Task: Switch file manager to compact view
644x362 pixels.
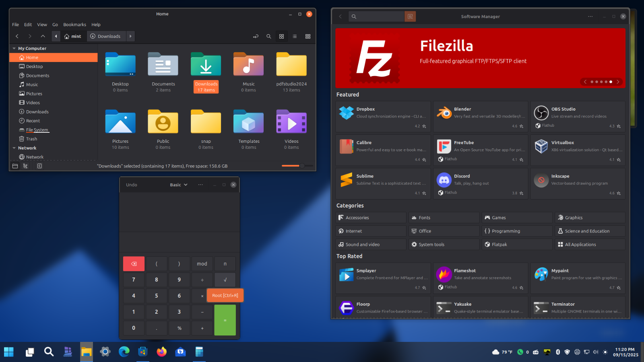Action: (x=308, y=36)
